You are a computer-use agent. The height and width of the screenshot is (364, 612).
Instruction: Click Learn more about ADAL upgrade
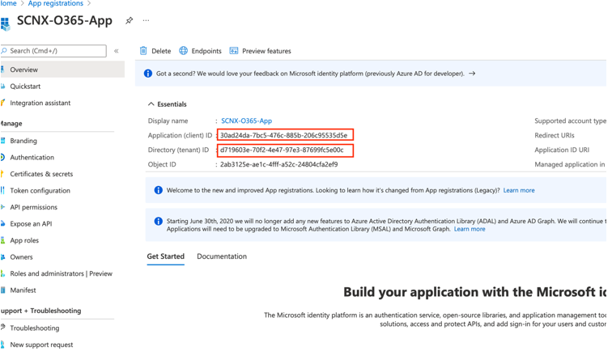(470, 229)
